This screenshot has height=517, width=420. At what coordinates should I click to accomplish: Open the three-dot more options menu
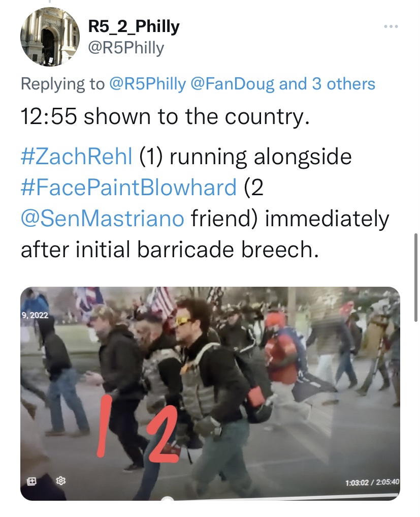[391, 26]
